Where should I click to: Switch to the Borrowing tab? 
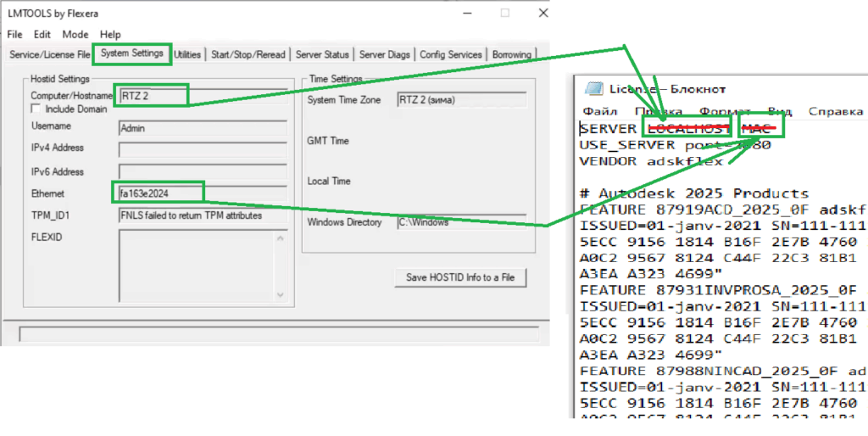click(512, 54)
